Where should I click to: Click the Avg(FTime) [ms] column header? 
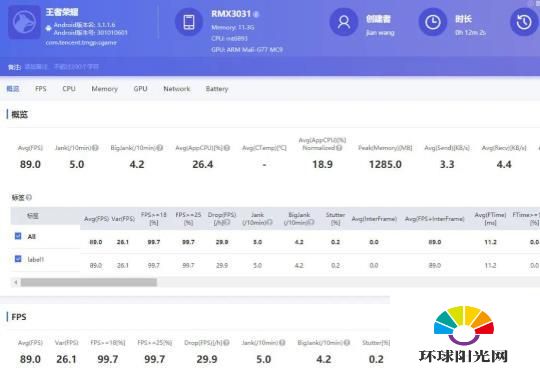click(x=490, y=219)
